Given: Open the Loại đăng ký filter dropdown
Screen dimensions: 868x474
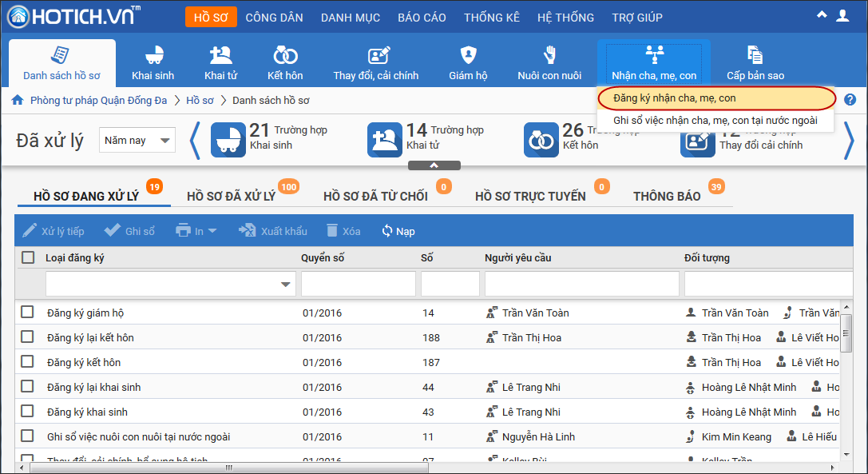Looking at the screenshot, I should point(286,285).
